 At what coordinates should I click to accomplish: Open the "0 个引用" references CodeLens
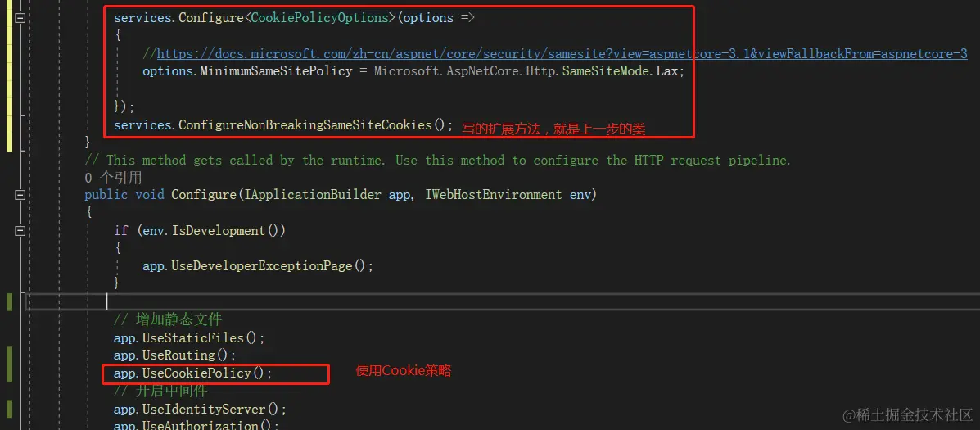113,178
